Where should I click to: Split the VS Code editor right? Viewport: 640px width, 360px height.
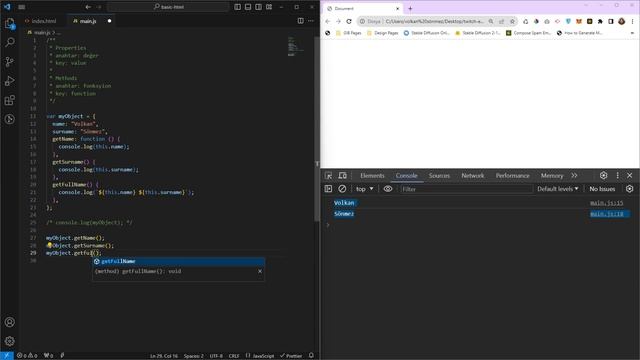(x=300, y=21)
